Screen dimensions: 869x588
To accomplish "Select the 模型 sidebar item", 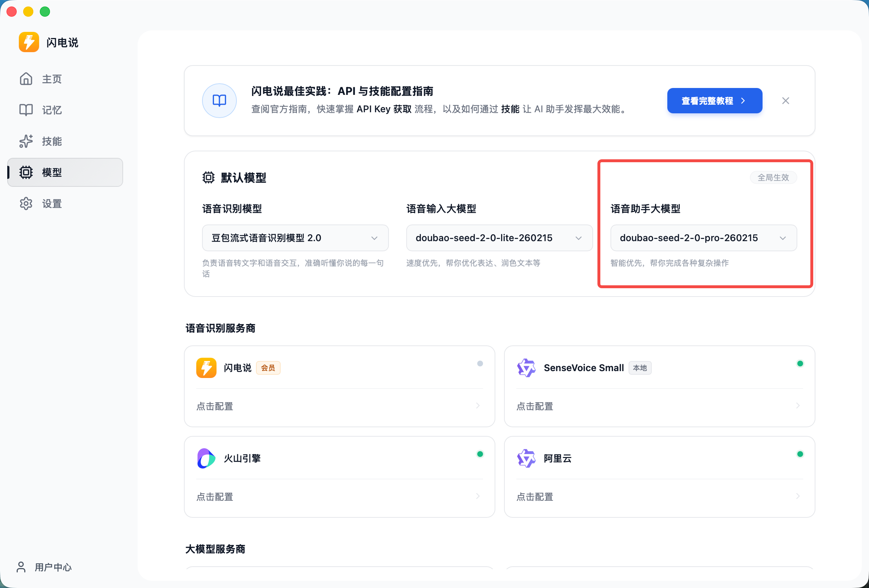I will [x=65, y=172].
